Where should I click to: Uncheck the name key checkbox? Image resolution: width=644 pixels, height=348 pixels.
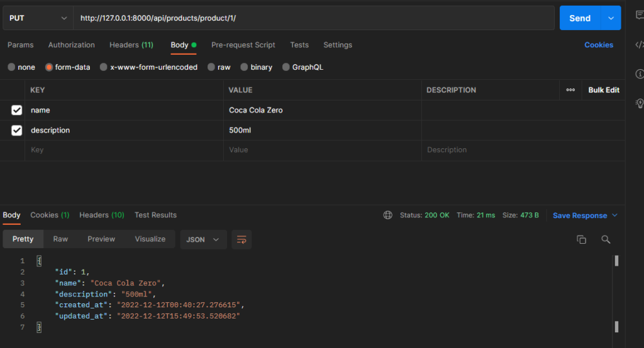17,111
